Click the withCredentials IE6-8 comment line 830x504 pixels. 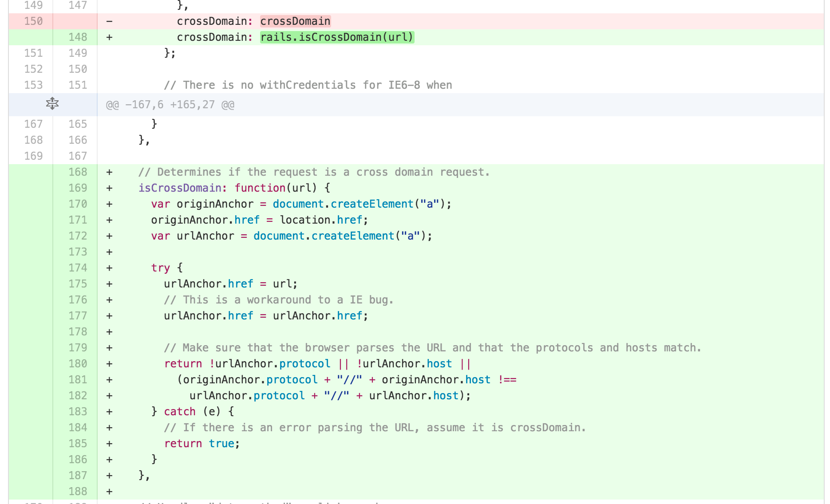[x=308, y=85]
